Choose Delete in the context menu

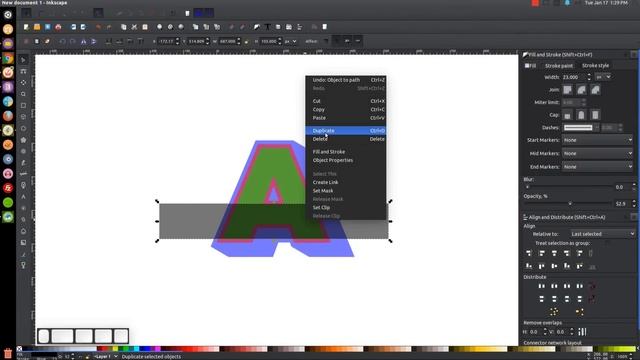pyautogui.click(x=346, y=139)
